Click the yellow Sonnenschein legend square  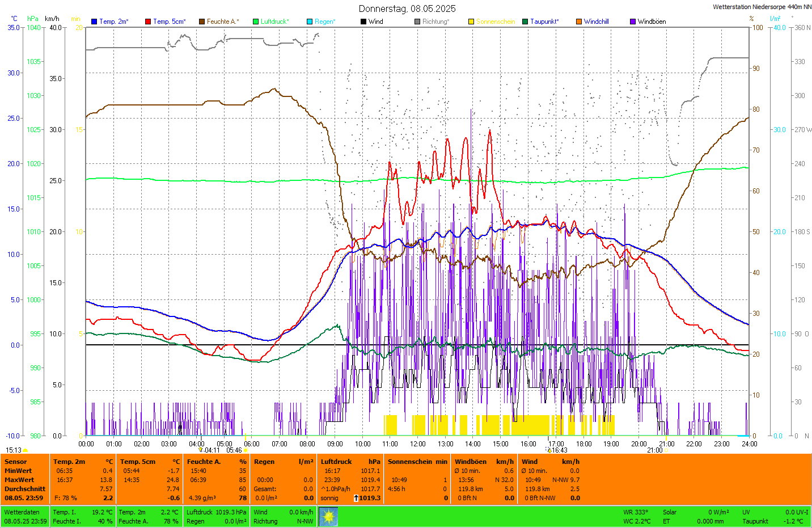point(471,22)
